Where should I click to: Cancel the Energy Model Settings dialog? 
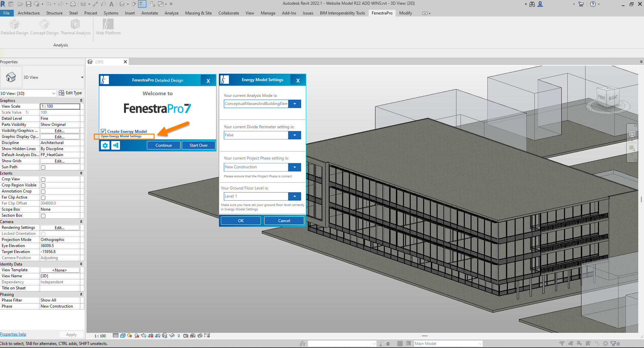pos(284,221)
